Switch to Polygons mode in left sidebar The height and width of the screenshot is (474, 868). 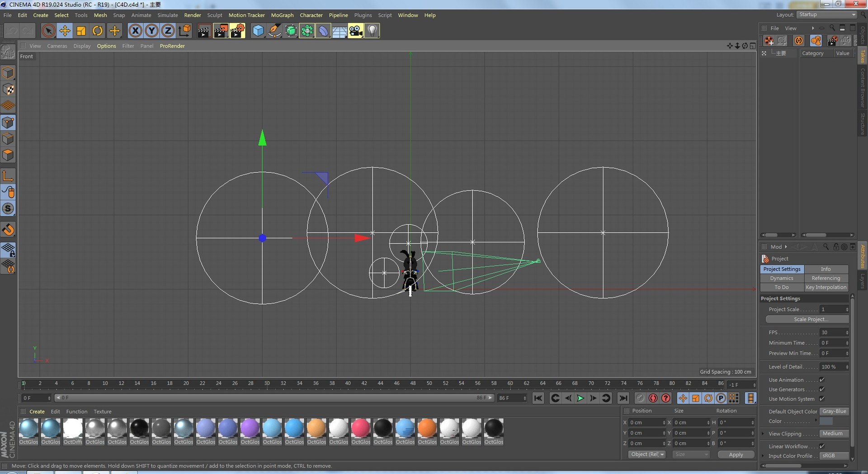[x=8, y=156]
